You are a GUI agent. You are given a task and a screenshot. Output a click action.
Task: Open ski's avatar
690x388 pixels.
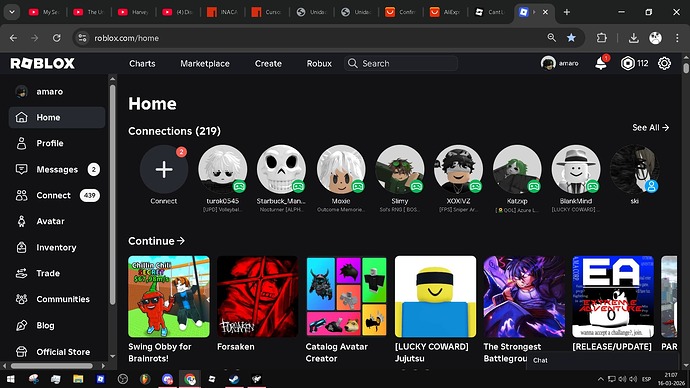[x=635, y=169]
